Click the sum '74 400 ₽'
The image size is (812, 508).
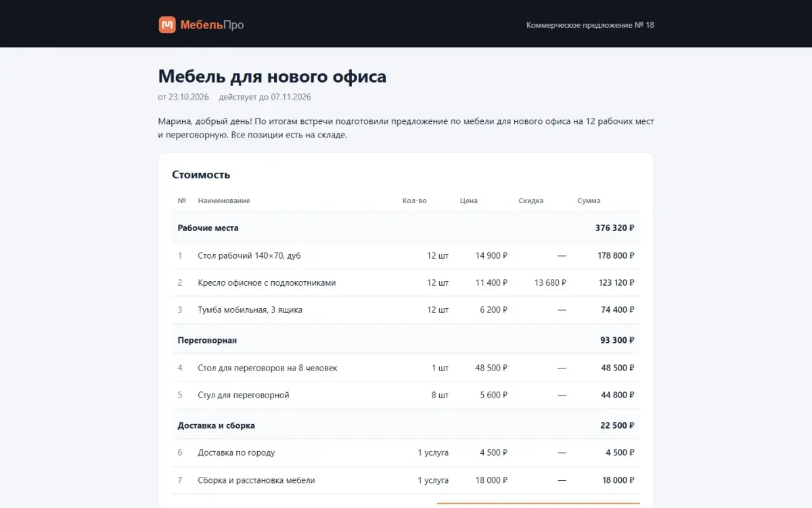point(618,310)
